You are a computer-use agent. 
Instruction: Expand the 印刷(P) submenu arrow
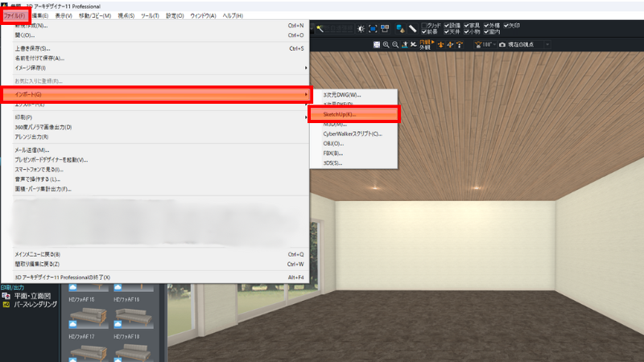(306, 117)
